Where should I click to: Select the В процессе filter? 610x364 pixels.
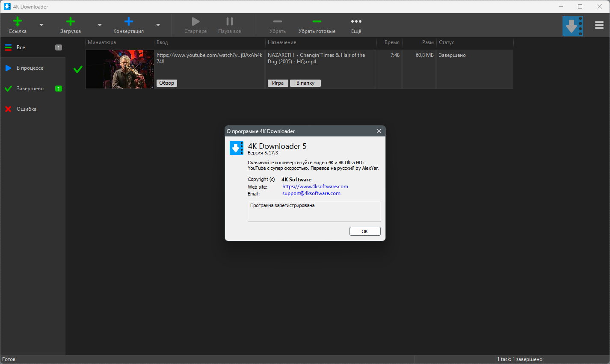point(33,68)
